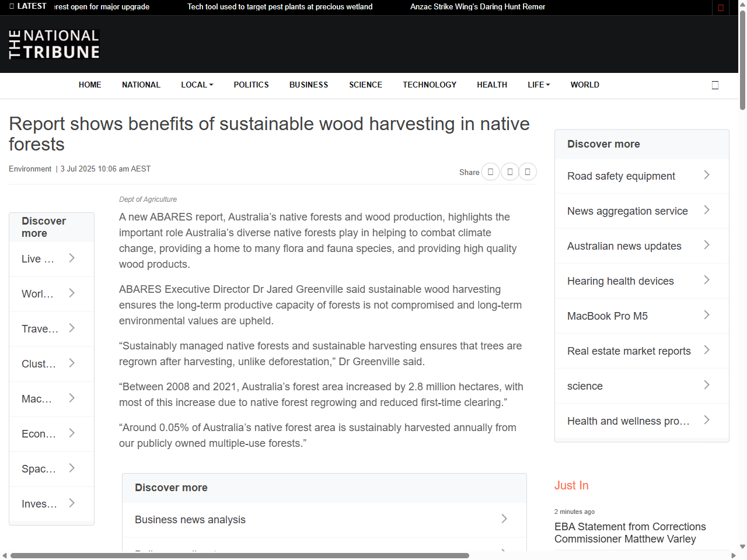The image size is (747, 560).
Task: Open ticker story Anzac Strike Wing's Daring Hunt
Action: [x=477, y=7]
